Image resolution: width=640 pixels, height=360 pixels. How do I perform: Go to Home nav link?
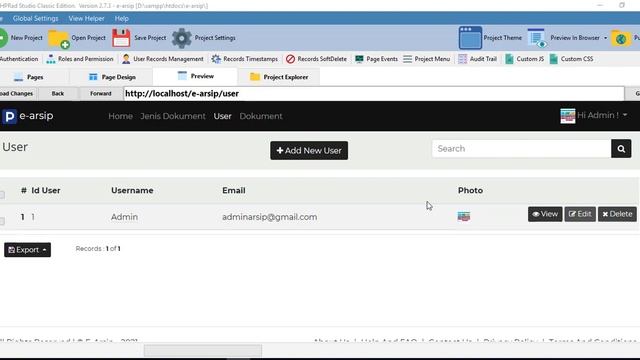pyautogui.click(x=120, y=116)
